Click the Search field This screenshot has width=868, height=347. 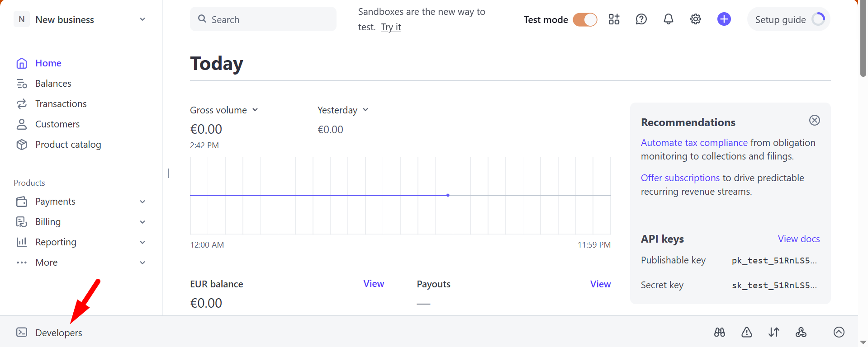pos(263,19)
